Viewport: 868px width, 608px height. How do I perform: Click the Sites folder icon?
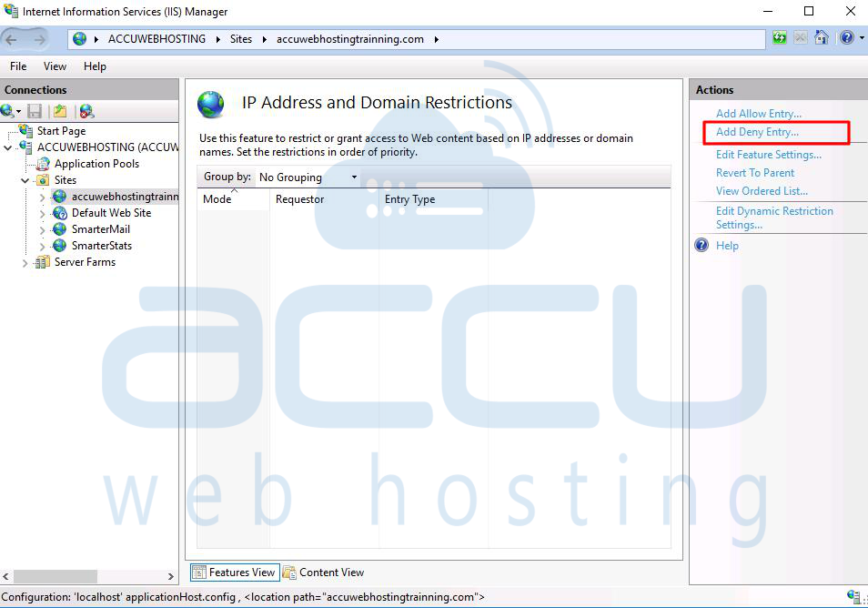[43, 180]
